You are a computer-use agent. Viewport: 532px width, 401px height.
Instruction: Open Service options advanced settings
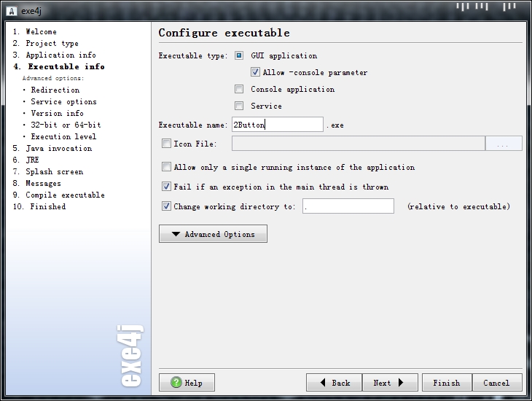coord(64,101)
